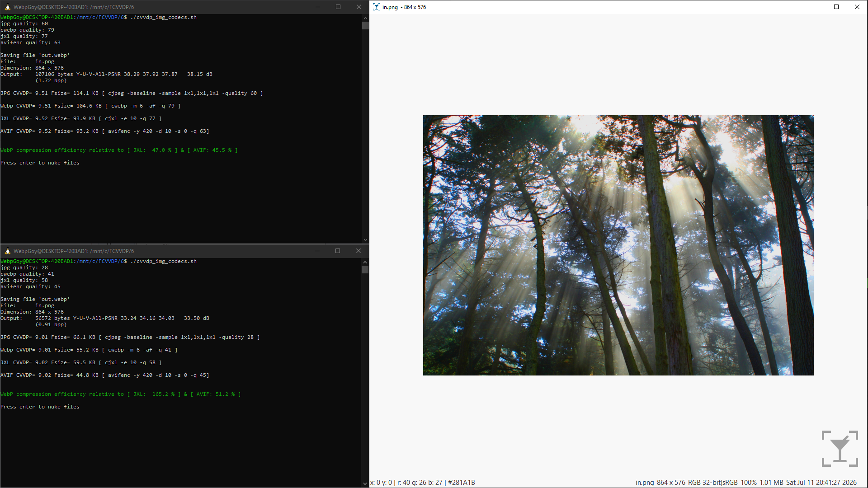Image resolution: width=868 pixels, height=488 pixels.
Task: Click the image viewer app icon beside in.png title
Action: click(x=377, y=7)
